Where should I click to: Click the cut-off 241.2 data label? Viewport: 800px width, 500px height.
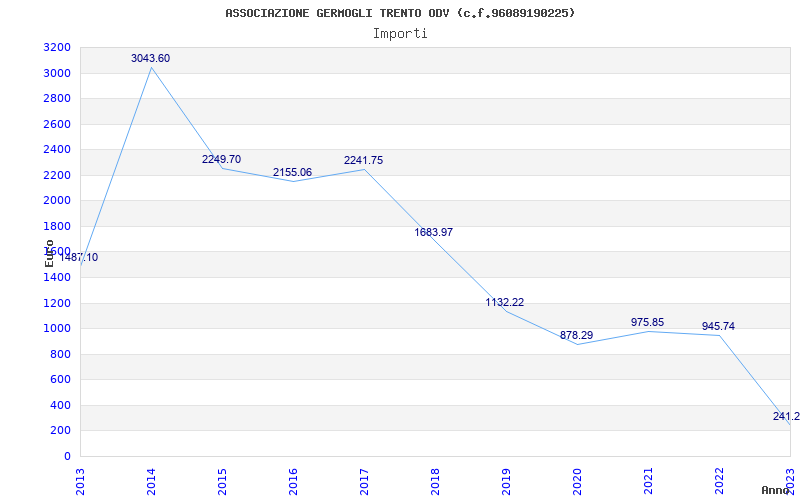coord(786,416)
